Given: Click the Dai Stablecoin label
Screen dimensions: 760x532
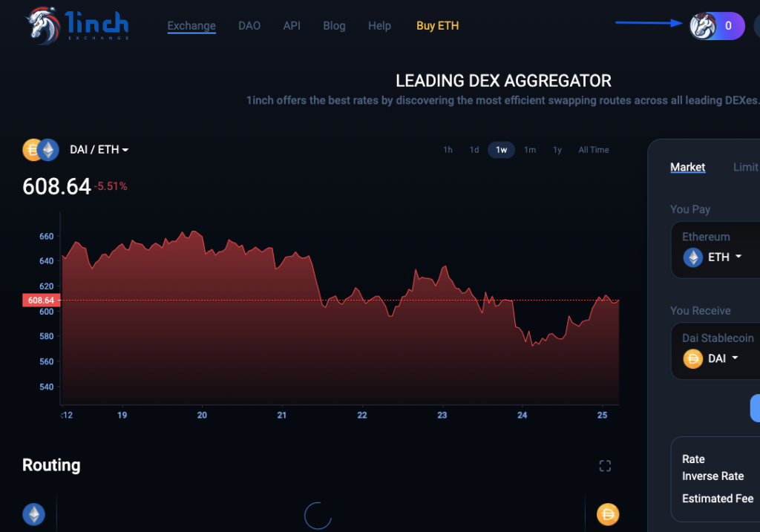Looking at the screenshot, I should pos(718,338).
